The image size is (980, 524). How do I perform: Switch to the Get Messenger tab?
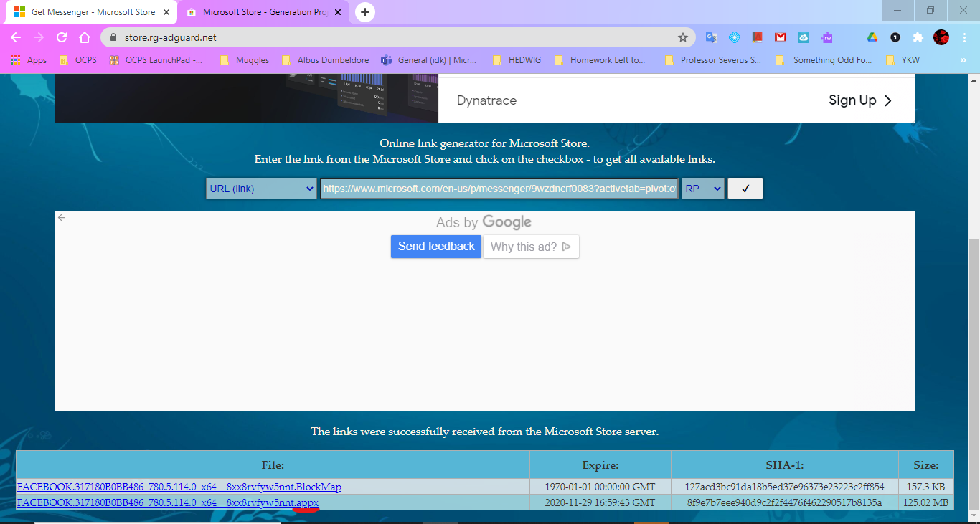(91, 12)
